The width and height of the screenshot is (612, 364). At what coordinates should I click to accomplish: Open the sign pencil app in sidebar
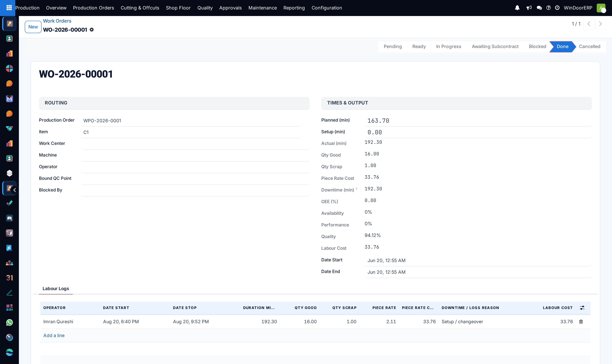[9, 293]
